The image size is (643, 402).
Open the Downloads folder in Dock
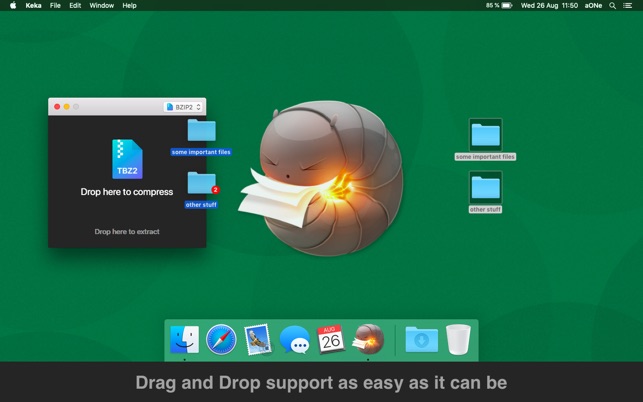click(x=421, y=340)
